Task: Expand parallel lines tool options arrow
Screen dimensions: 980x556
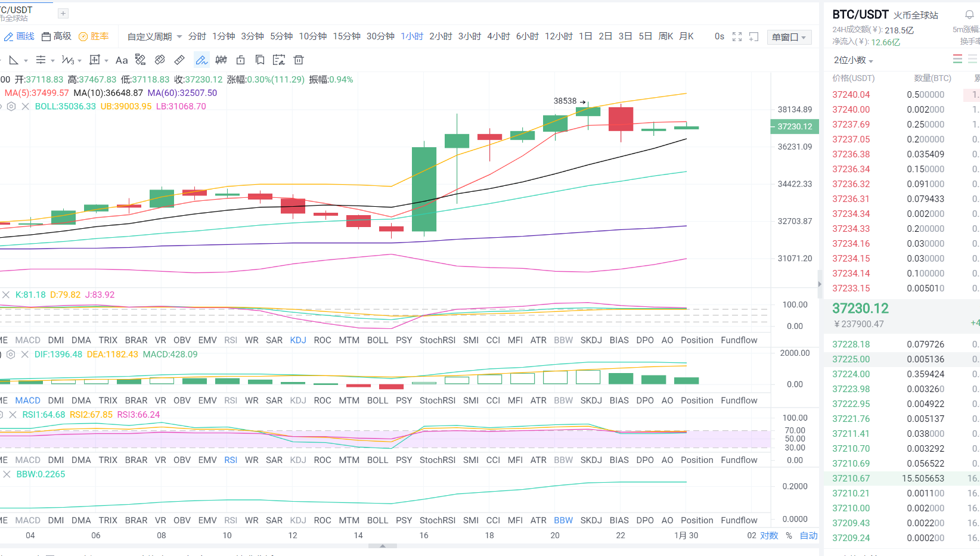Action: tap(53, 61)
